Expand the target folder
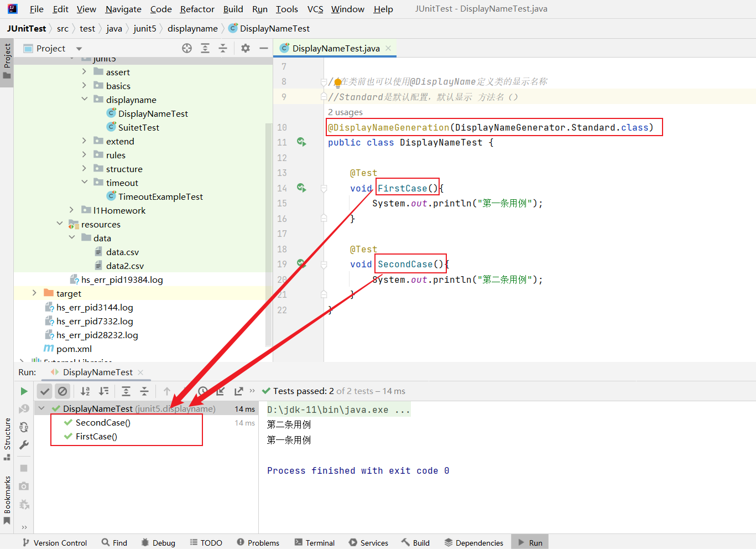756x549 pixels. (34, 293)
